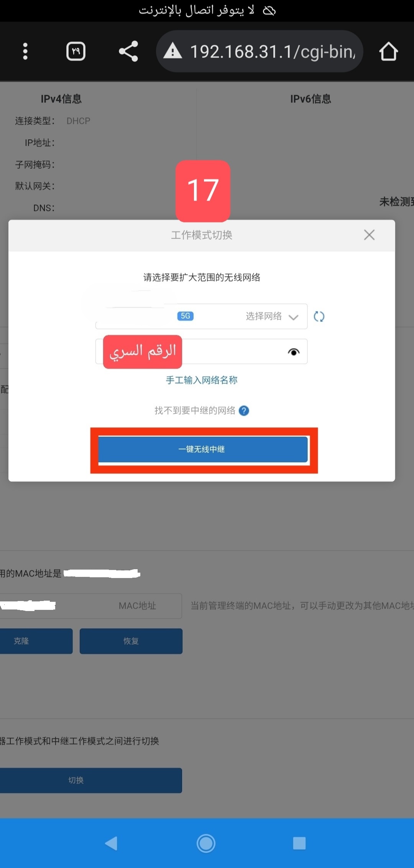Tap the Android back navigation button

click(x=111, y=843)
